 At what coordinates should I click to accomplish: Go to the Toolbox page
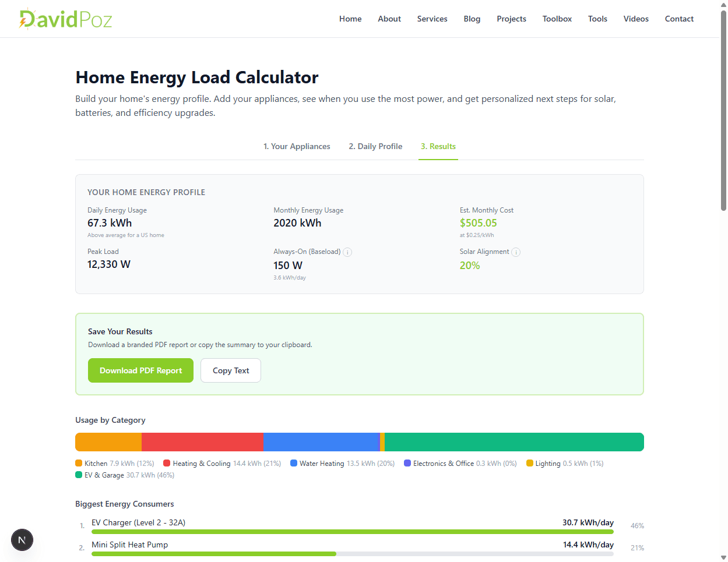pyautogui.click(x=557, y=19)
